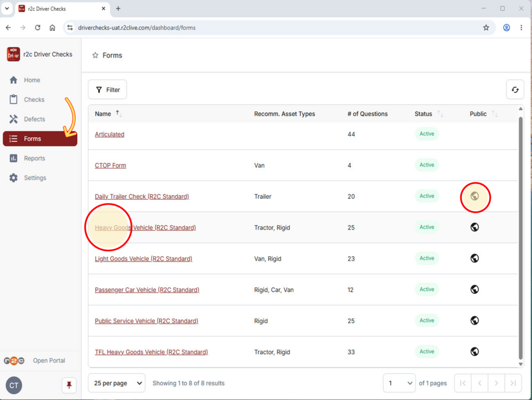Go to next page of results
The image size is (532, 400).
pyautogui.click(x=496, y=383)
